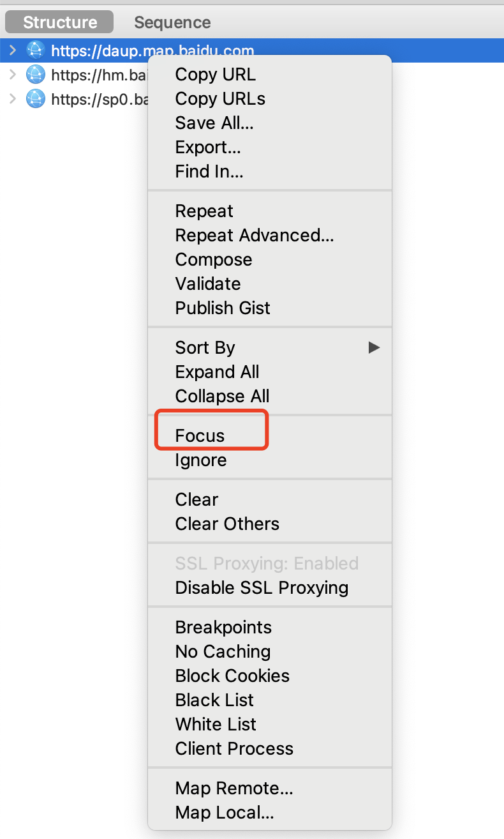Image resolution: width=504 pixels, height=839 pixels.
Task: Select Clear Others menu entry
Action: (x=227, y=524)
